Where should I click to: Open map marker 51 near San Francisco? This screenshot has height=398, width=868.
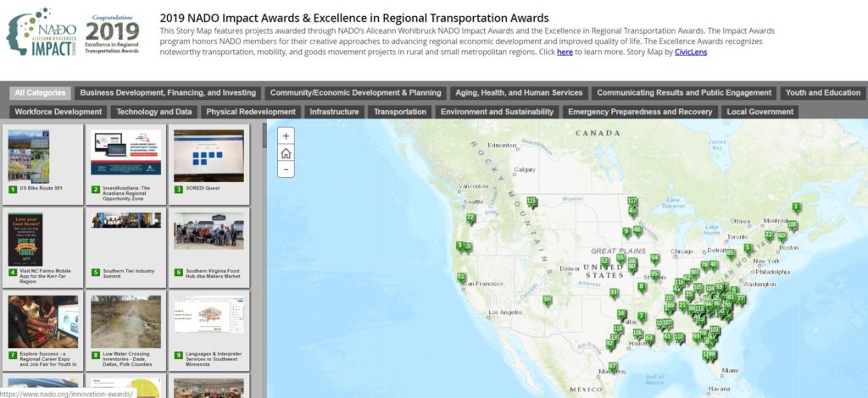click(461, 278)
